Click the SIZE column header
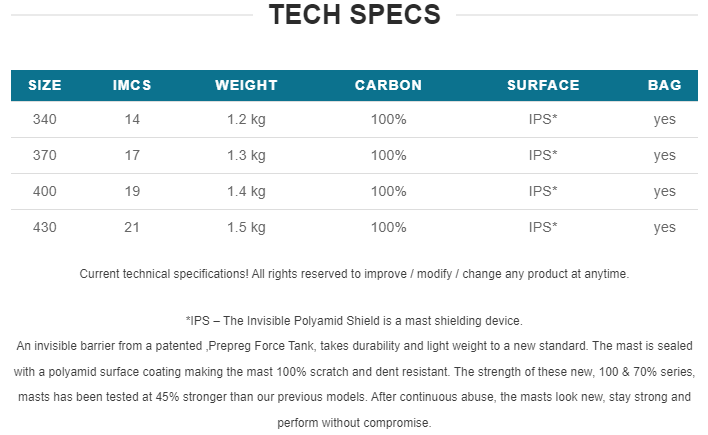 pos(45,85)
